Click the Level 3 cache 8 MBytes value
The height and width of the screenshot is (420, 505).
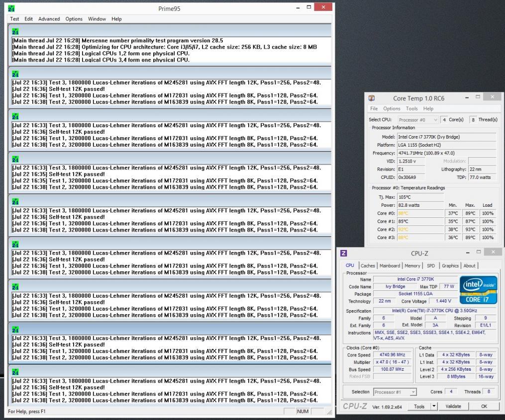456,377
